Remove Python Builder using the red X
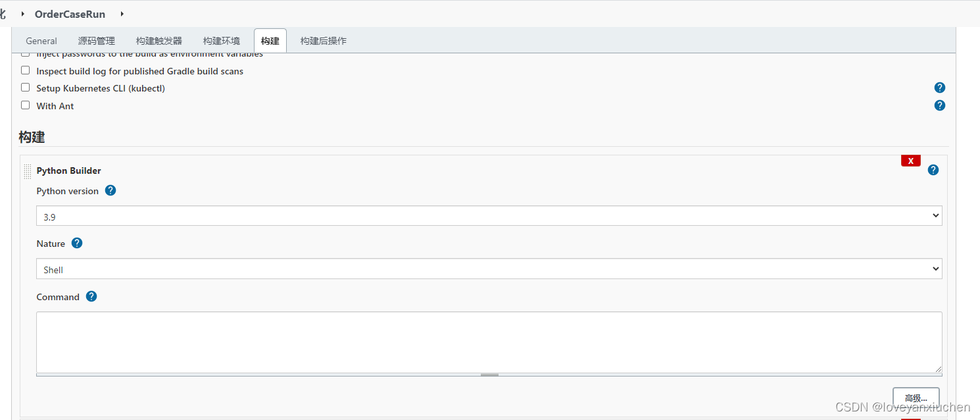 coord(910,160)
